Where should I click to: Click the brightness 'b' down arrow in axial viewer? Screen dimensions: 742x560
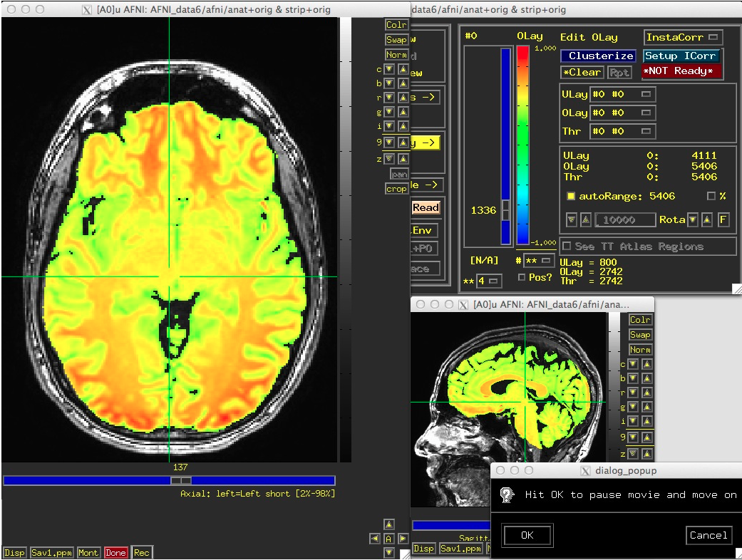click(x=389, y=83)
